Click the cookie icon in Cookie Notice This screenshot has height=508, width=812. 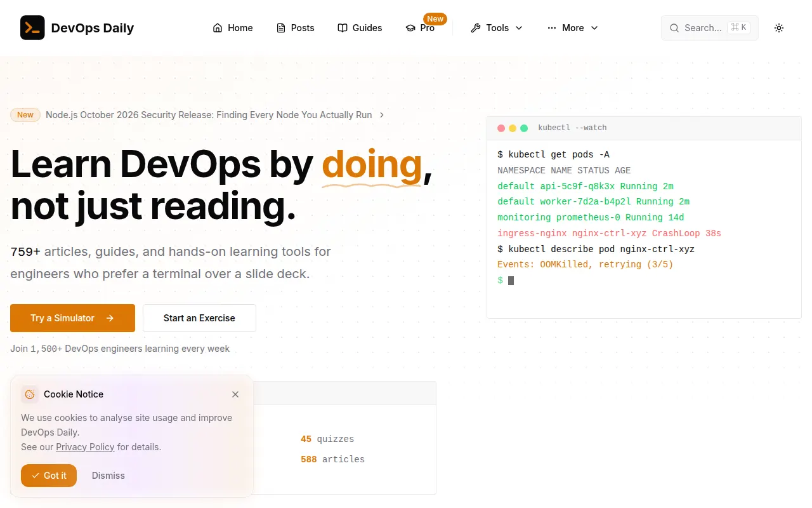(30, 394)
